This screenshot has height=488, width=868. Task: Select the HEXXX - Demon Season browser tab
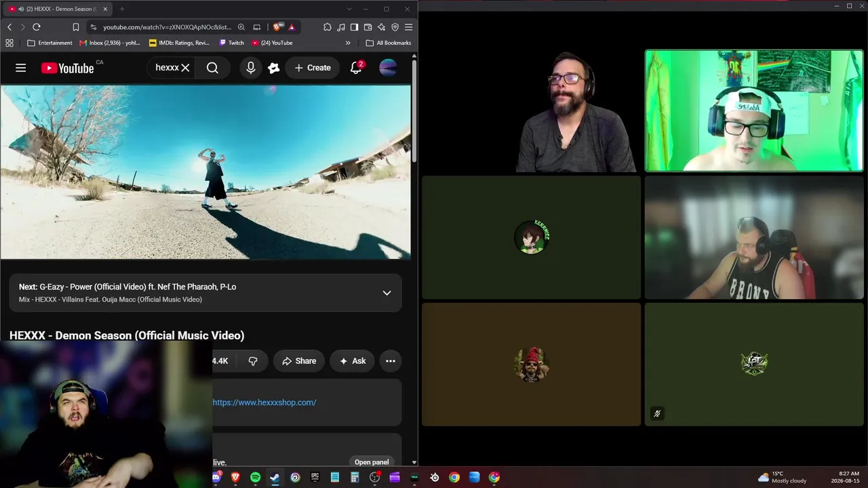click(x=58, y=9)
